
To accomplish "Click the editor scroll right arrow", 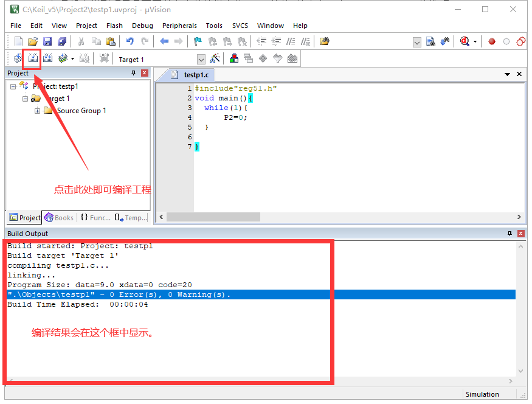I will pos(519,217).
